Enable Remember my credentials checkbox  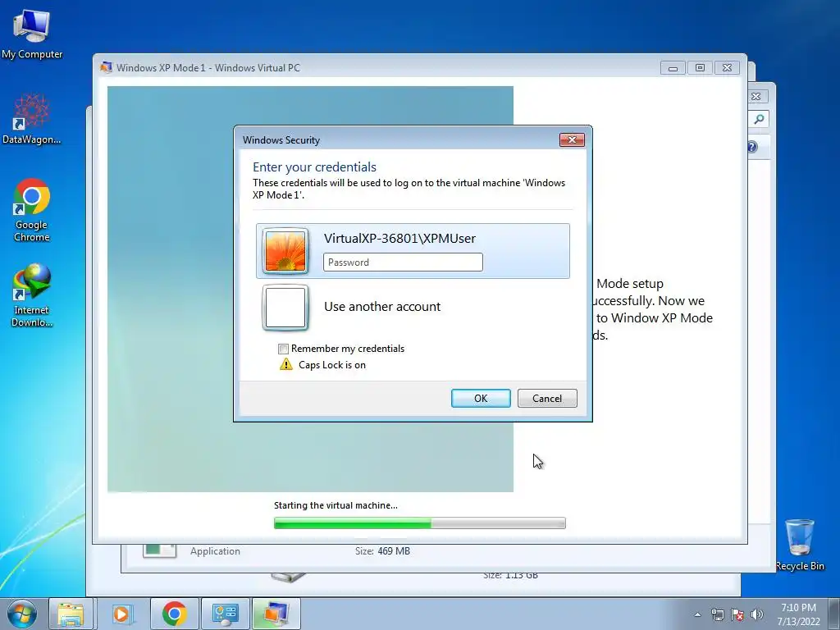(283, 349)
